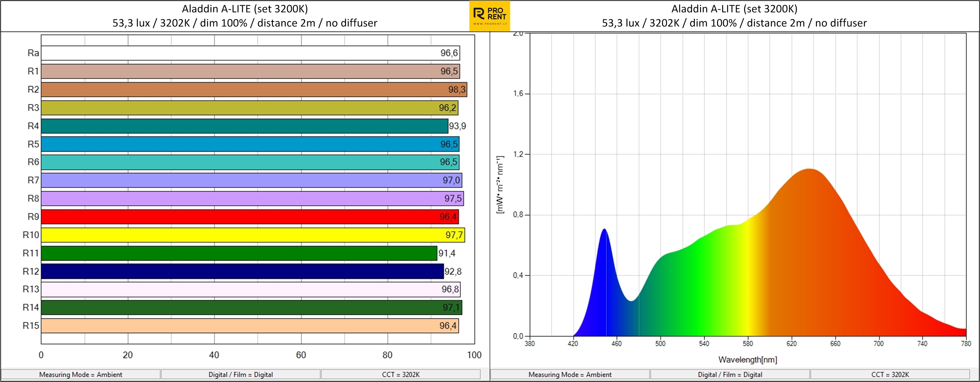The width and height of the screenshot is (980, 382).
Task: Click the R9 row label
Action: click(33, 217)
